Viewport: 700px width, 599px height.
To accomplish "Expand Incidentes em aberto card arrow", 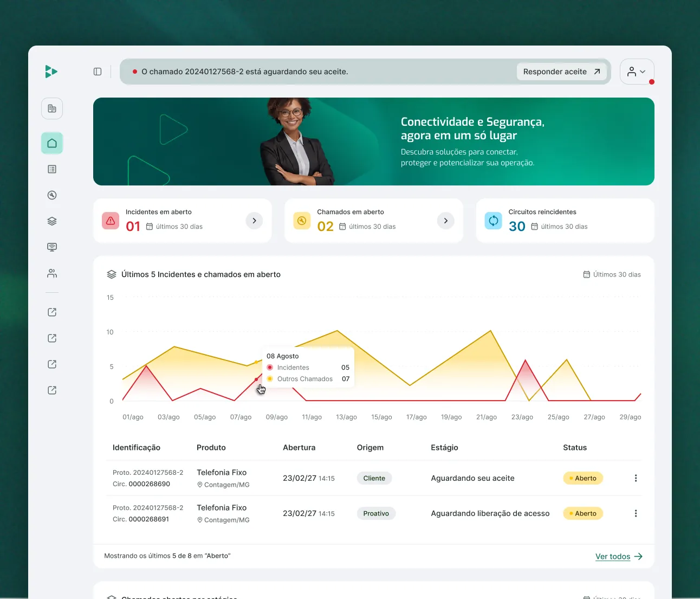I will (x=254, y=221).
